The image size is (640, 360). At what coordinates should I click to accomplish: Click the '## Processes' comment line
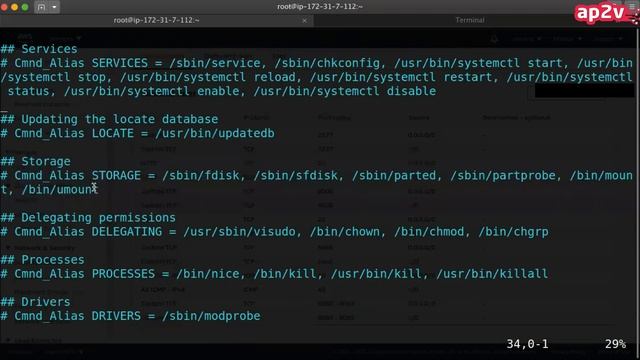coord(42,260)
